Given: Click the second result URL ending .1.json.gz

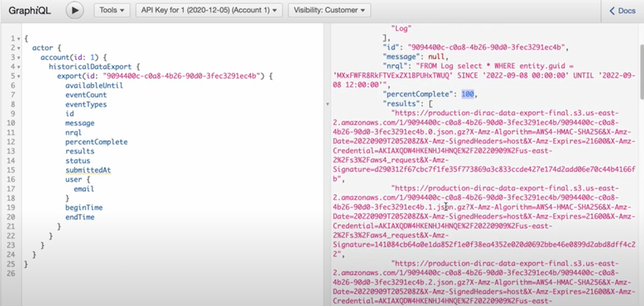Looking at the screenshot, I should [484, 221].
